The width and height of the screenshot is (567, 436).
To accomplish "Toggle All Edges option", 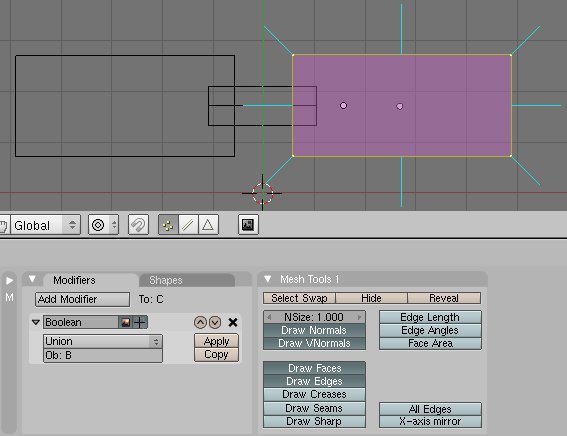I will (x=430, y=409).
